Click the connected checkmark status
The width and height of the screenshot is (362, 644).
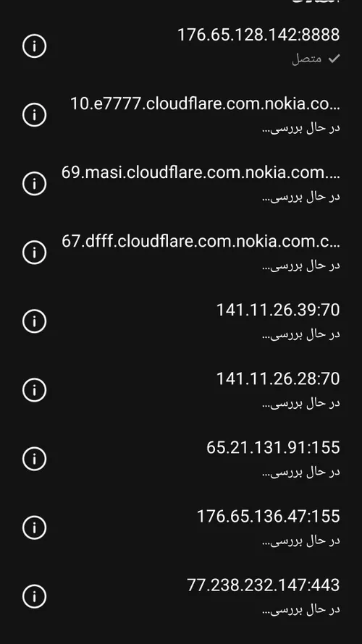tap(316, 59)
